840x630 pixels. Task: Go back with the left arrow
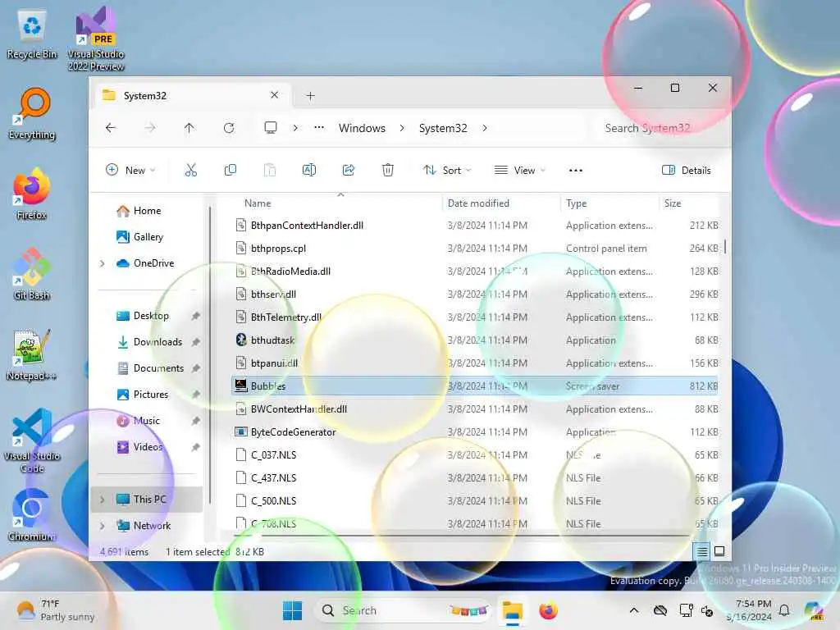tap(111, 128)
